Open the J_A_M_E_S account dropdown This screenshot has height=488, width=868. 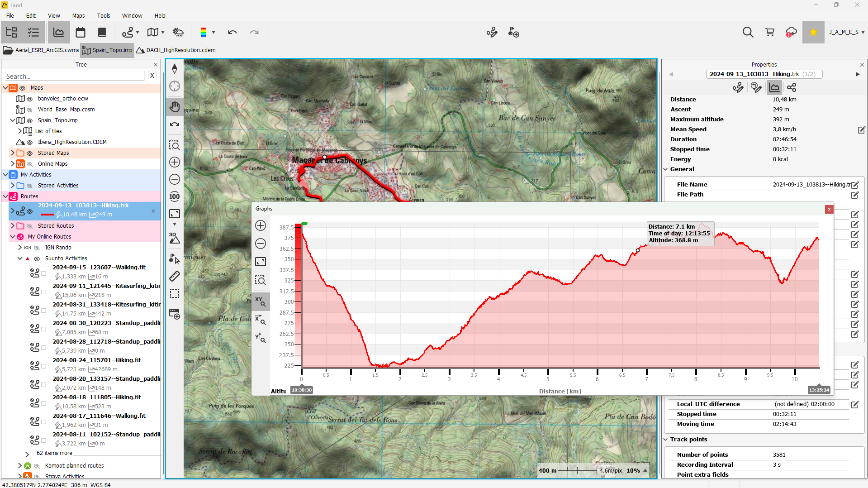(847, 32)
